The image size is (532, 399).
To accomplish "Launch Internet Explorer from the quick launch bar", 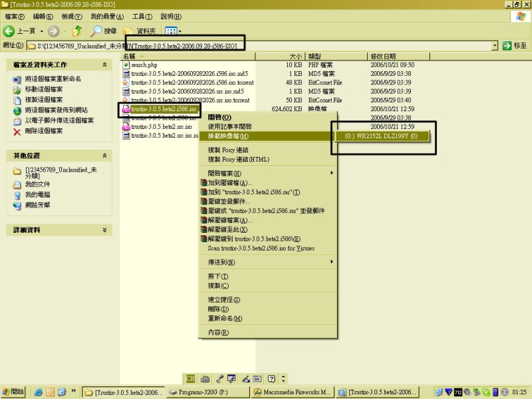I will click(x=39, y=392).
